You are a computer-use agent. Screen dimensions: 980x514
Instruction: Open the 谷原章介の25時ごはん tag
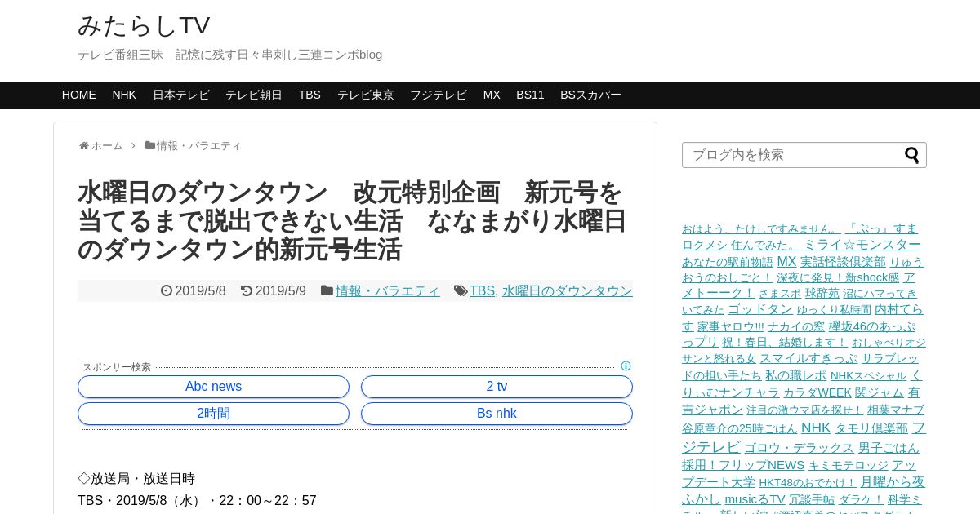tap(740, 428)
